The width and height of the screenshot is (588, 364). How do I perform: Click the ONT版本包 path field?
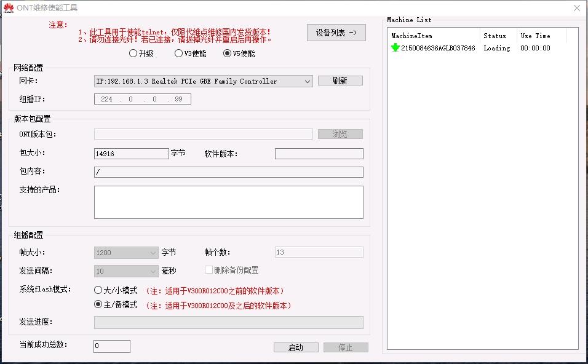[x=203, y=134]
